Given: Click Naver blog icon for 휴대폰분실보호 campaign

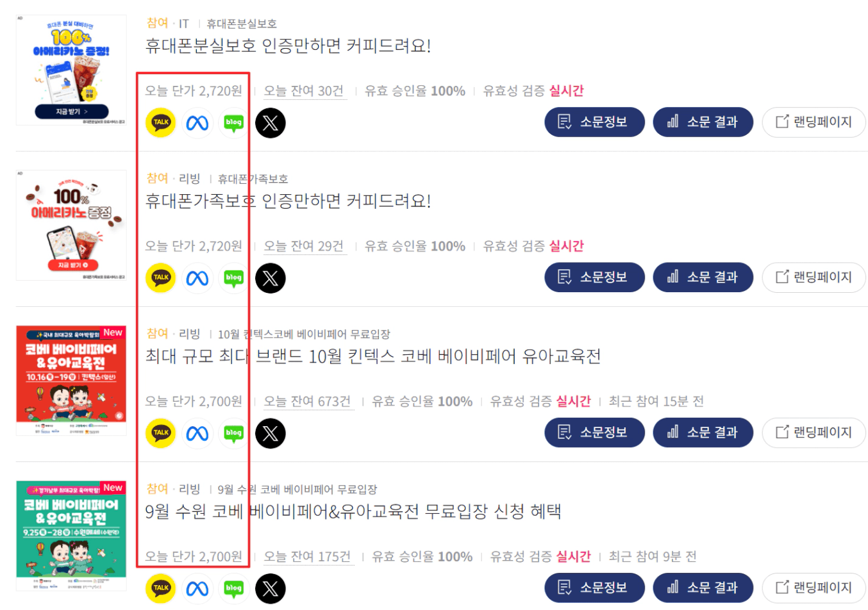Looking at the screenshot, I should coord(234,122).
